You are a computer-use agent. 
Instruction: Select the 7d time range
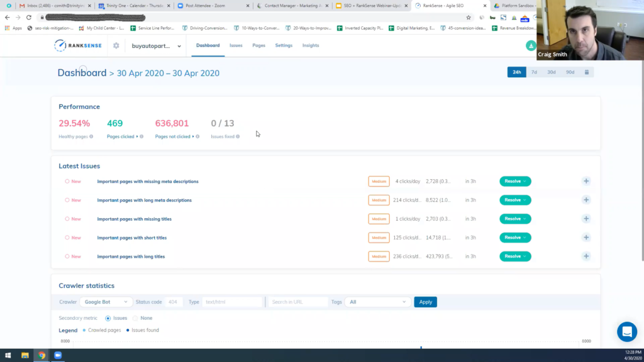(534, 72)
